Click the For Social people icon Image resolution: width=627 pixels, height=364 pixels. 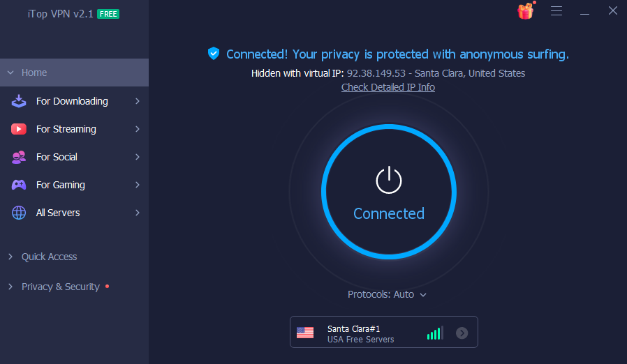[x=19, y=157]
